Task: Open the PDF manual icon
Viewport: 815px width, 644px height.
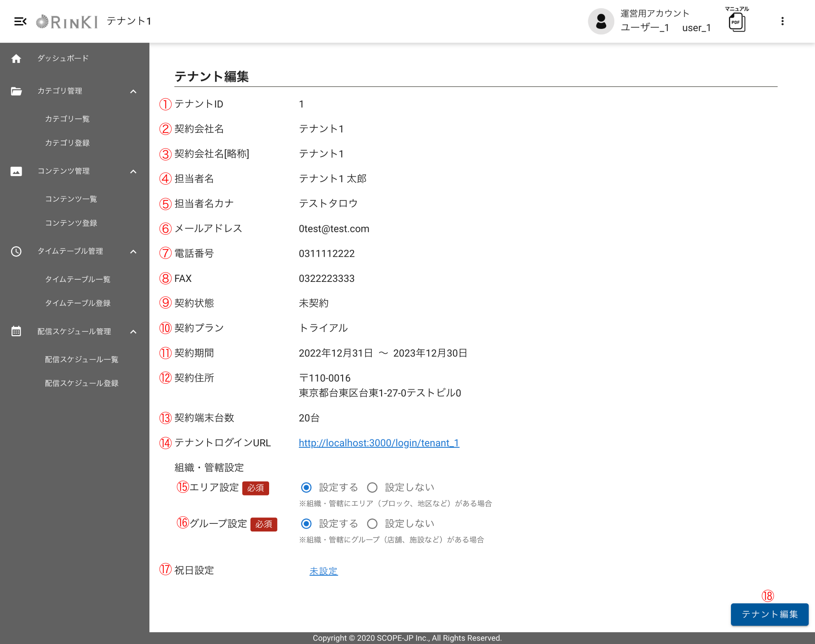Action: pyautogui.click(x=737, y=22)
